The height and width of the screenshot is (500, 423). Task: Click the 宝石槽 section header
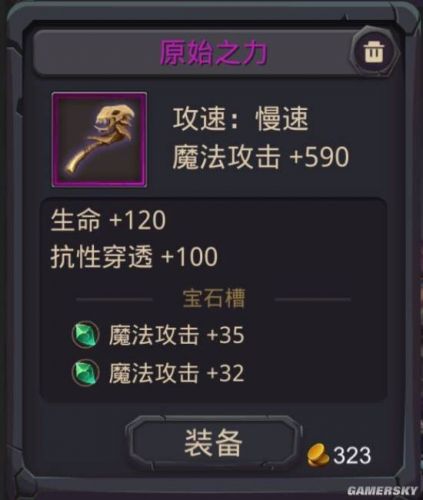[x=214, y=298]
